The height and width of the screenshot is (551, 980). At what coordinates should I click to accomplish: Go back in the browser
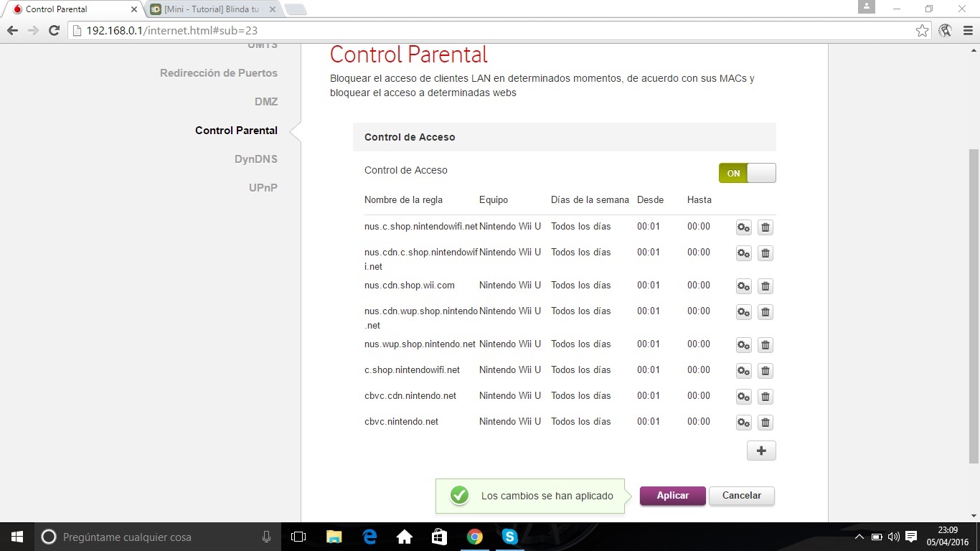click(12, 31)
